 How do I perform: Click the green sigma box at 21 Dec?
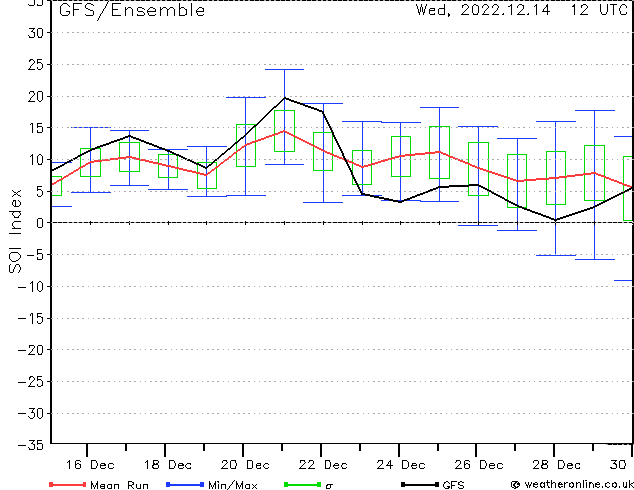(x=284, y=131)
